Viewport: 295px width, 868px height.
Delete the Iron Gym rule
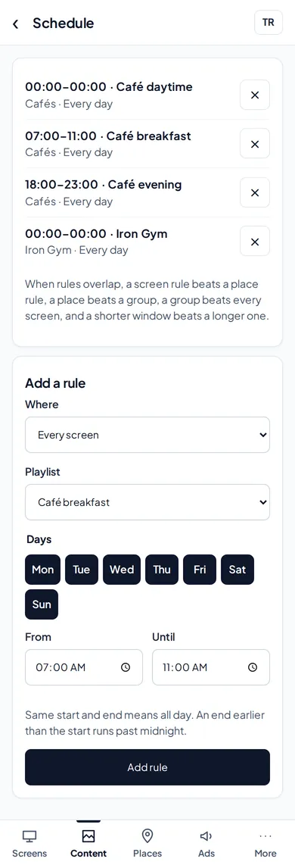pyautogui.click(x=255, y=242)
